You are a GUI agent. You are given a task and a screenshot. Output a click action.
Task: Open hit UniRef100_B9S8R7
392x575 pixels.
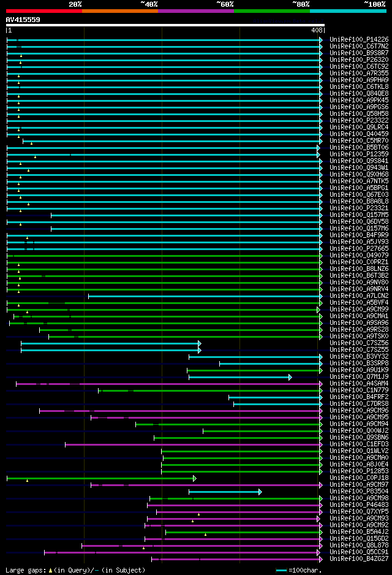pos(359,53)
